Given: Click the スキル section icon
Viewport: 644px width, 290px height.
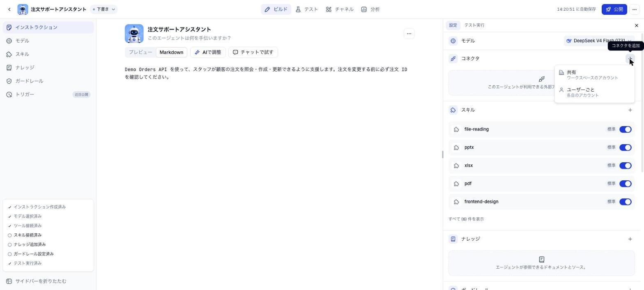Looking at the screenshot, I should (x=453, y=110).
